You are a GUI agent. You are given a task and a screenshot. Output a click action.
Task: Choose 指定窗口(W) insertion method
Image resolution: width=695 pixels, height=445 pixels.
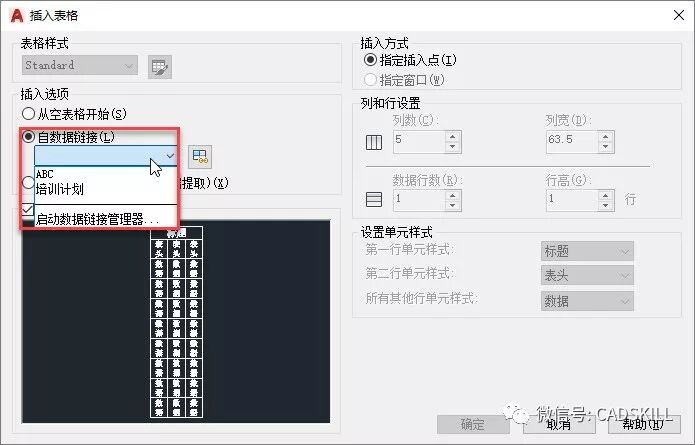pyautogui.click(x=404, y=80)
